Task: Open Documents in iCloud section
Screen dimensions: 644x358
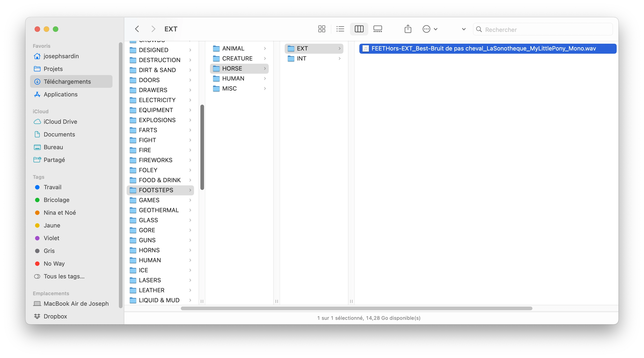Action: (71, 134)
